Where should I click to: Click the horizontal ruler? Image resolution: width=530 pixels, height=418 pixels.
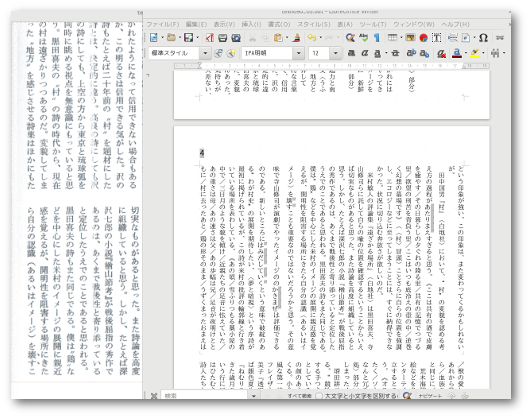click(x=332, y=66)
